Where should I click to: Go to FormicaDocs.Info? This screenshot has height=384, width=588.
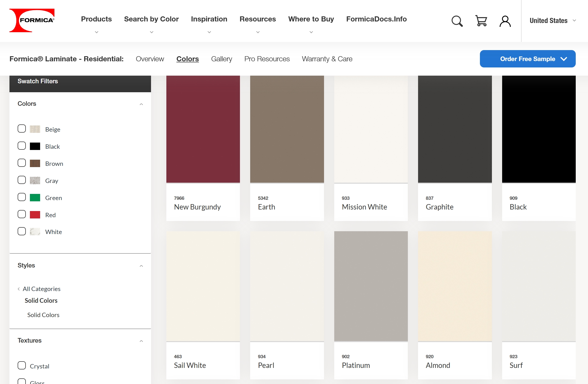pos(376,19)
